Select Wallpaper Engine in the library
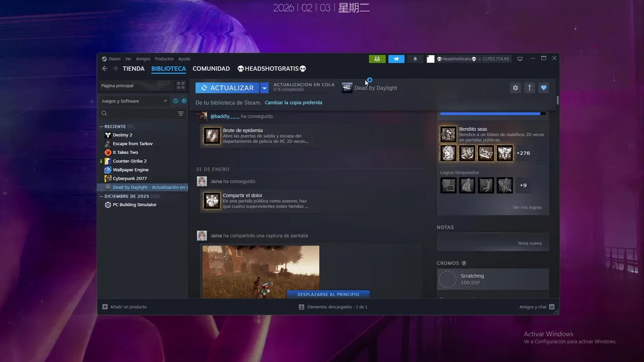This screenshot has width=644, height=362. (x=143, y=169)
